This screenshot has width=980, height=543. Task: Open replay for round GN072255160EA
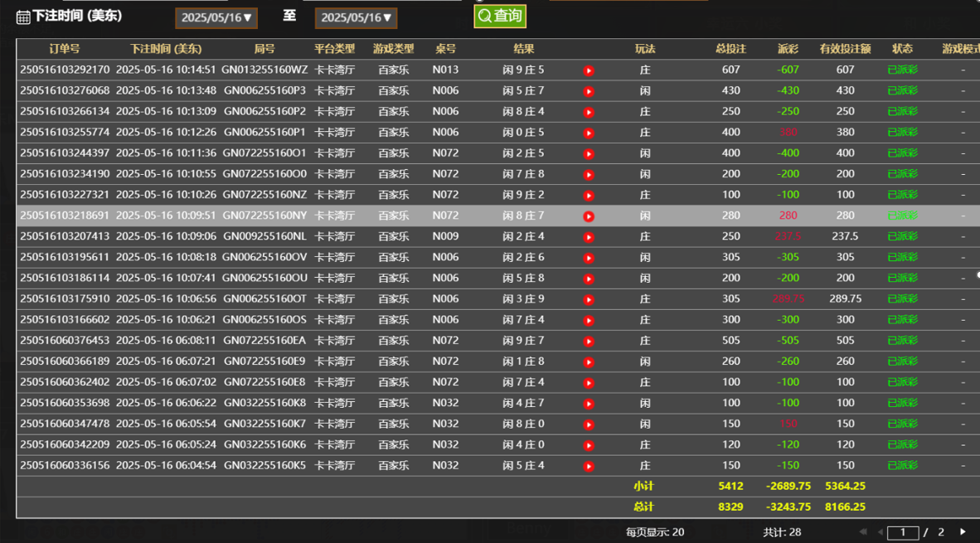point(589,341)
